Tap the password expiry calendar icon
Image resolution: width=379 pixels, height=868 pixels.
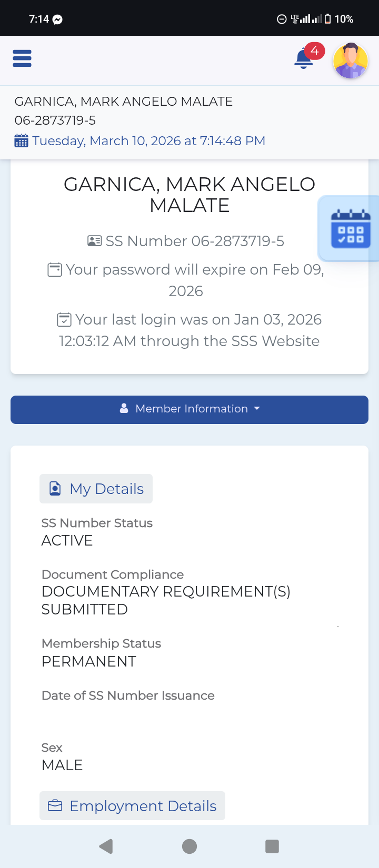[x=55, y=270]
